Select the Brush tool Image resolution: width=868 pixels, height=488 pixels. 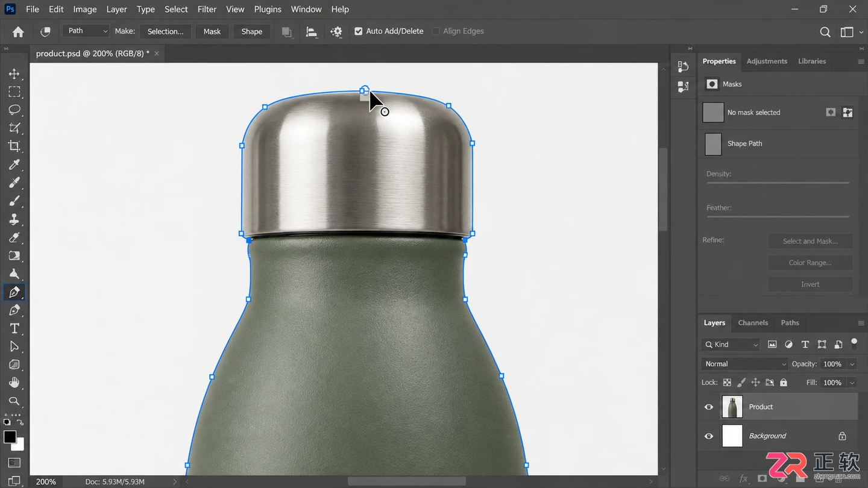coord(14,201)
